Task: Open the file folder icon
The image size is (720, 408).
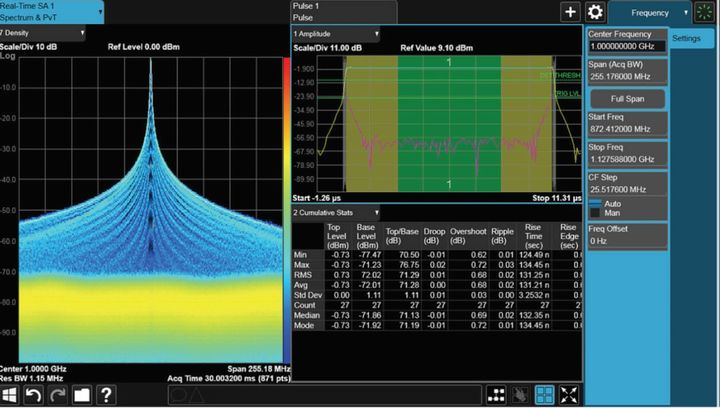Action: pos(81,395)
